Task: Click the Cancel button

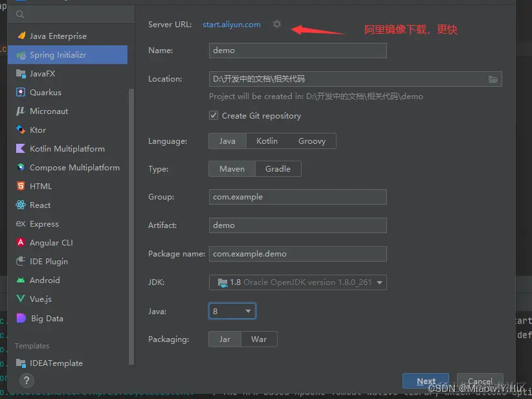Action: 480,381
